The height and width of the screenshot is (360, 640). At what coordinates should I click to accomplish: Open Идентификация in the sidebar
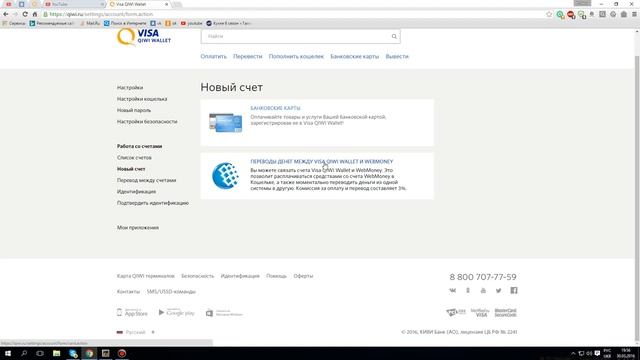point(136,192)
